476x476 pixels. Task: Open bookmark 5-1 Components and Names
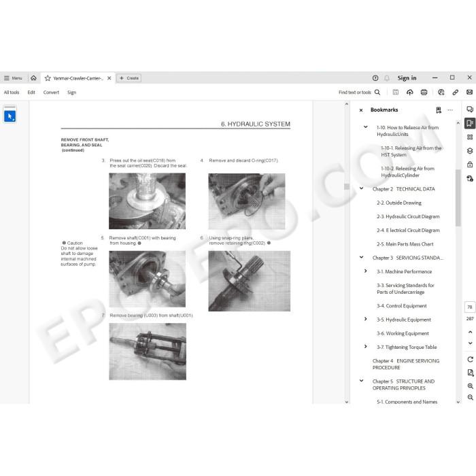point(407,402)
